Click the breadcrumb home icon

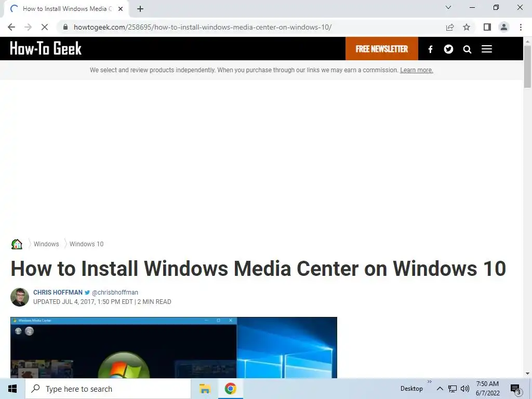(x=17, y=244)
